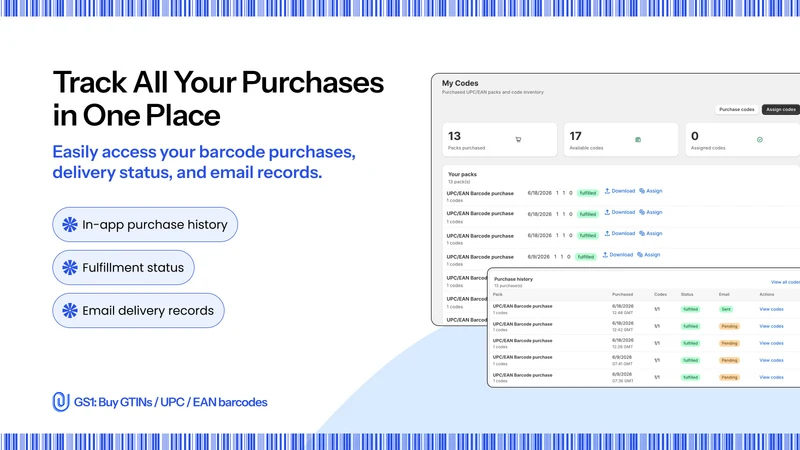800x450 pixels.
Task: Click fulfilled badge in 6/9/2026 Your packs row
Action: 586,257
